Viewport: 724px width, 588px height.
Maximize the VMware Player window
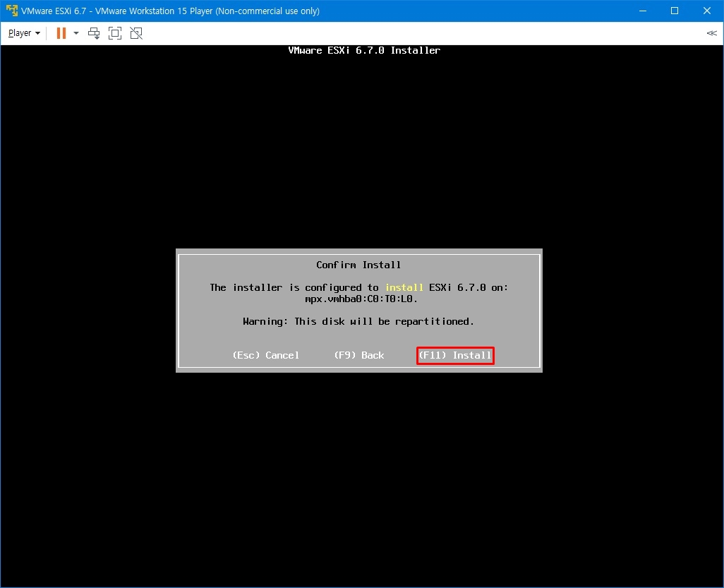coord(675,11)
